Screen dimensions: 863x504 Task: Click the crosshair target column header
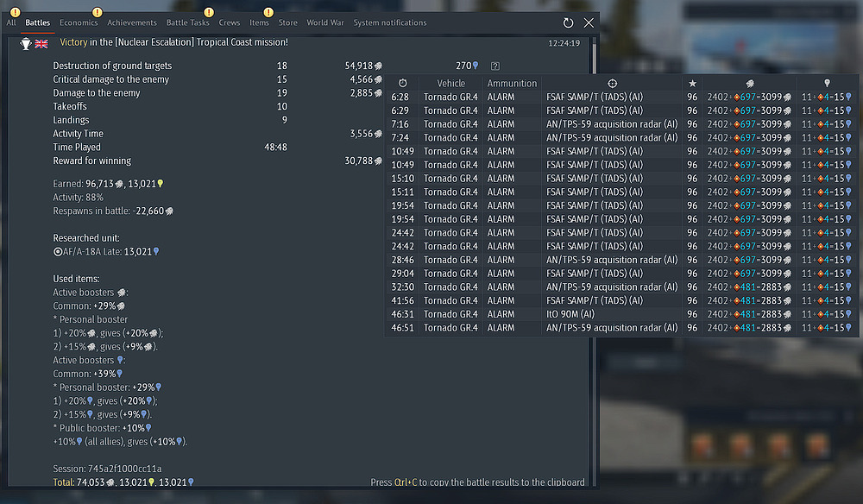click(x=612, y=83)
